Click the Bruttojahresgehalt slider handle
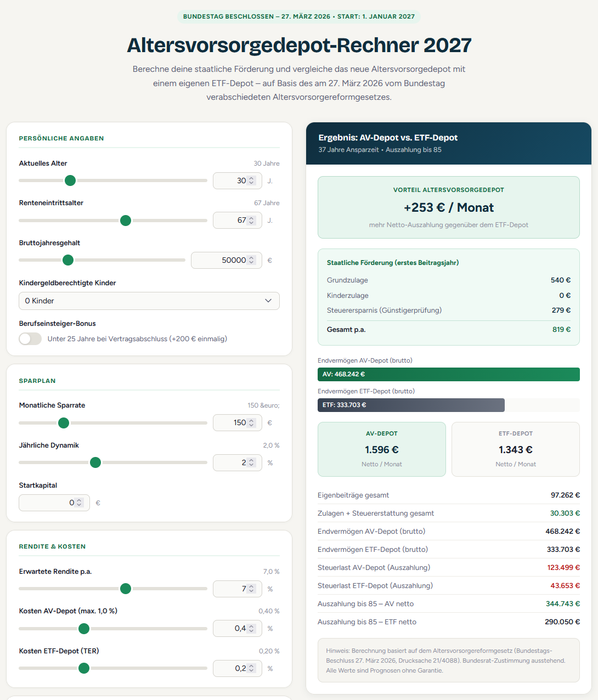The width and height of the screenshot is (598, 700). 68,260
